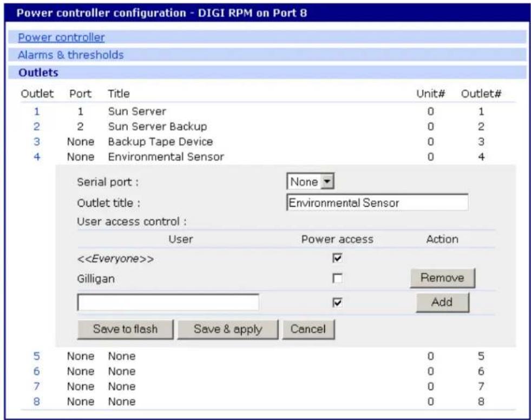Toggle Power access checkbox for new user

[x=337, y=303]
